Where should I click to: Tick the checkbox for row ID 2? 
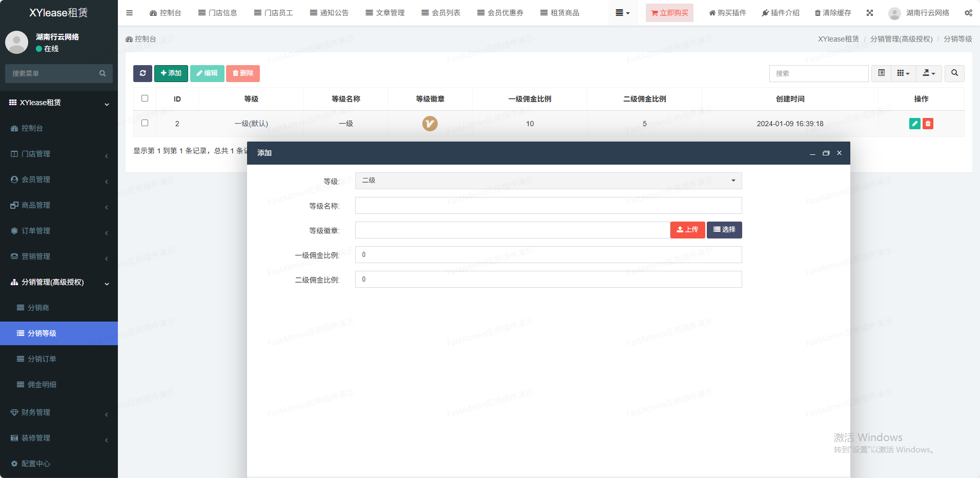pos(145,123)
